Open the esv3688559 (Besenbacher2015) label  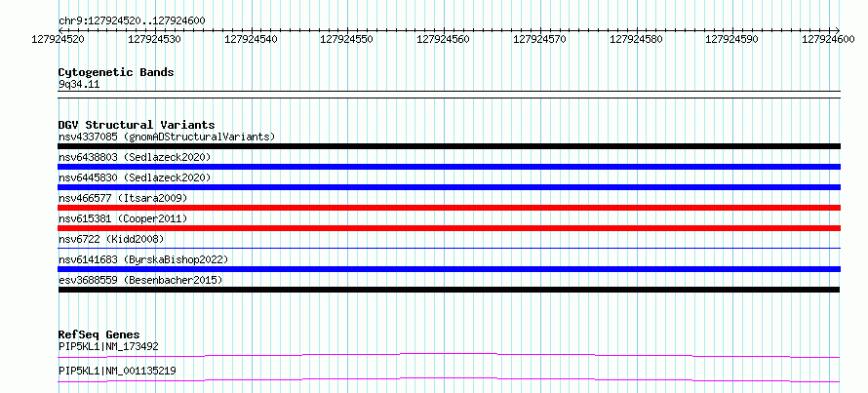click(x=140, y=280)
